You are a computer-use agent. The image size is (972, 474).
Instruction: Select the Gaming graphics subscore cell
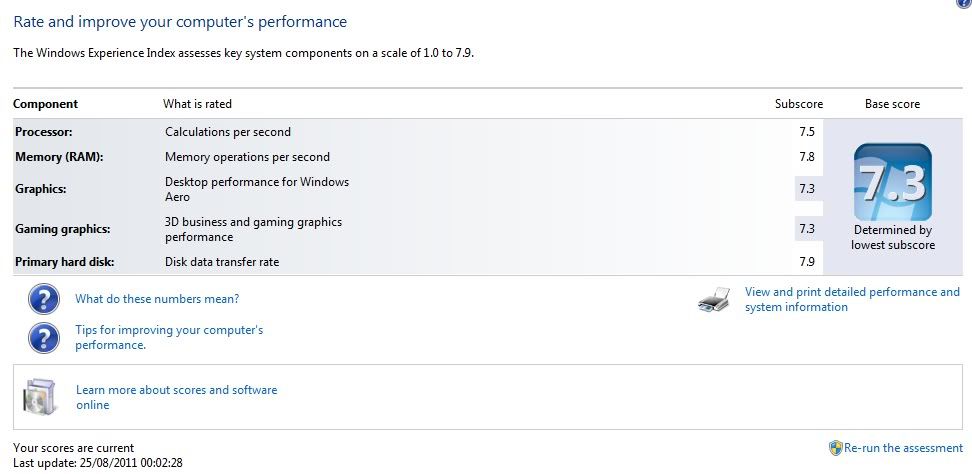[x=808, y=229]
